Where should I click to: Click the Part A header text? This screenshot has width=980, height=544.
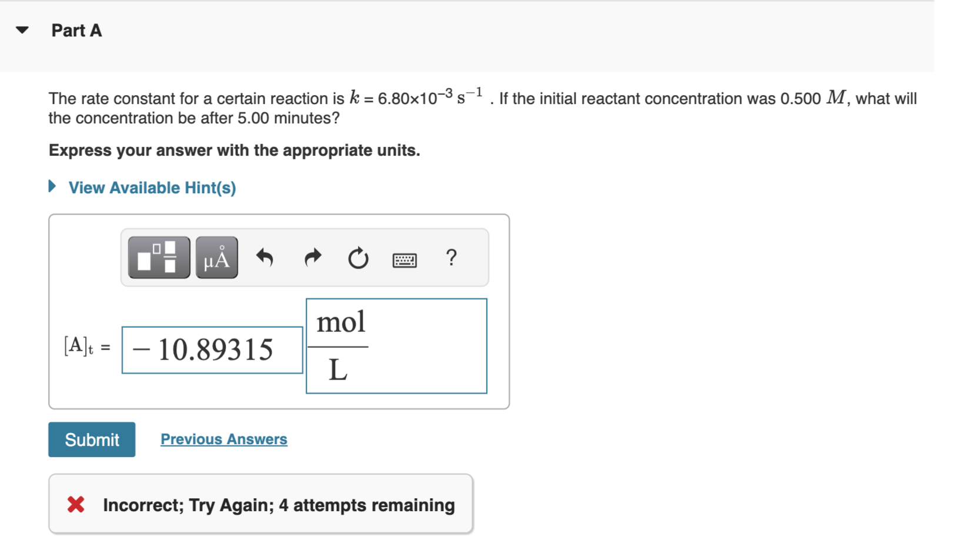click(76, 30)
